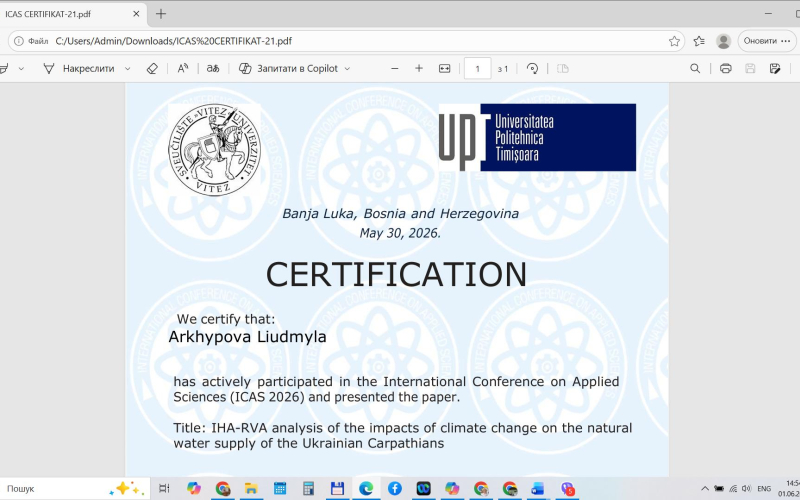Show hidden system tray icons
The width and height of the screenshot is (800, 500).
pyautogui.click(x=705, y=489)
